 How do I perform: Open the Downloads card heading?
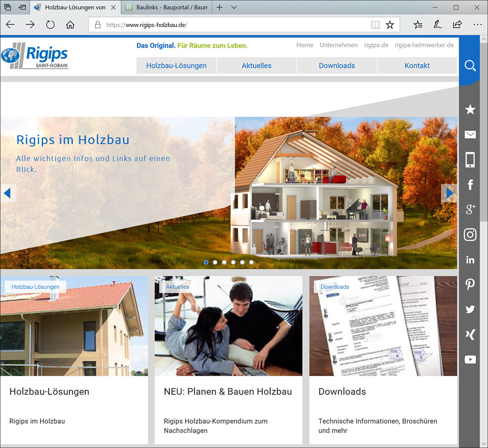pyautogui.click(x=342, y=391)
